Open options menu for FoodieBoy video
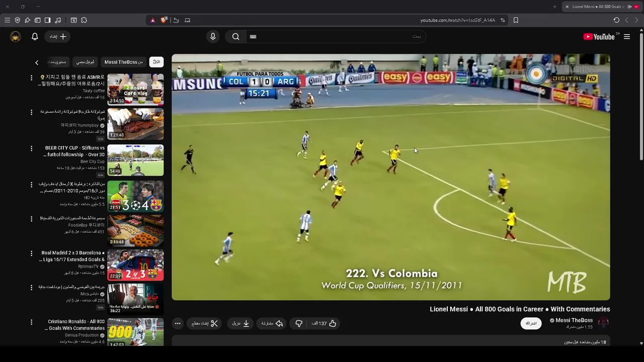This screenshot has width=644, height=362. point(31,219)
